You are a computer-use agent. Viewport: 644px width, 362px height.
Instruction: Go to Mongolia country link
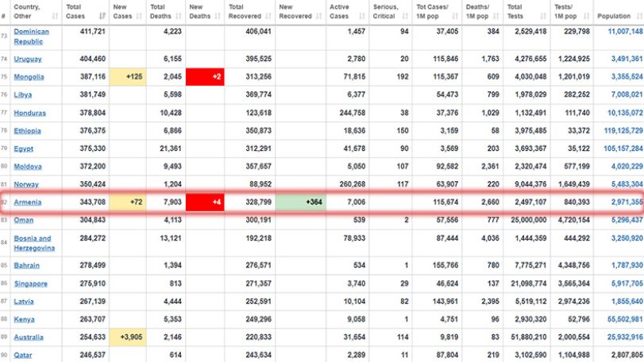29,77
